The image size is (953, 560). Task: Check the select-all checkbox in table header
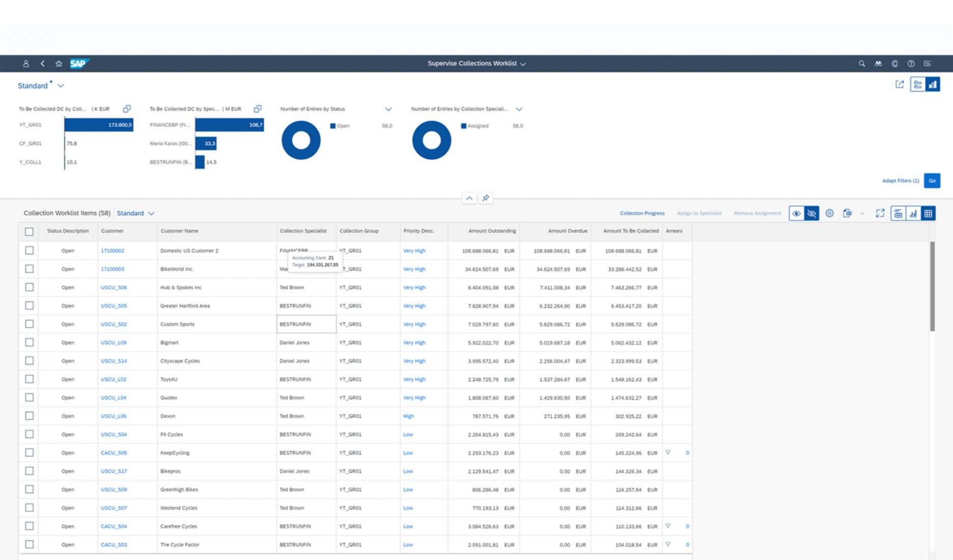pos(29,231)
